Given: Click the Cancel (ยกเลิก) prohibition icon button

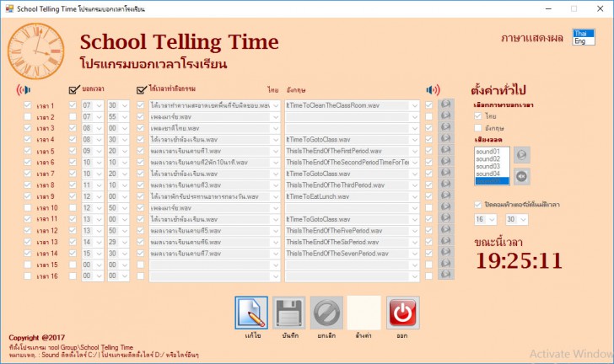Looking at the screenshot, I should 326,313.
